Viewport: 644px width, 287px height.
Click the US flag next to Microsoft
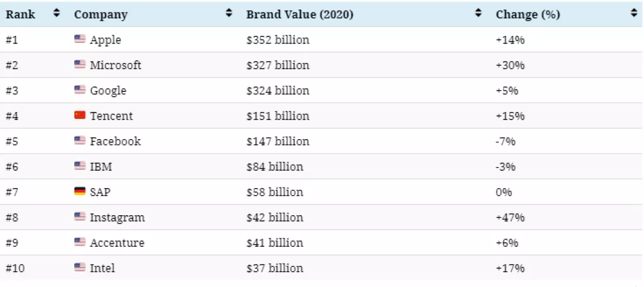[x=79, y=65]
